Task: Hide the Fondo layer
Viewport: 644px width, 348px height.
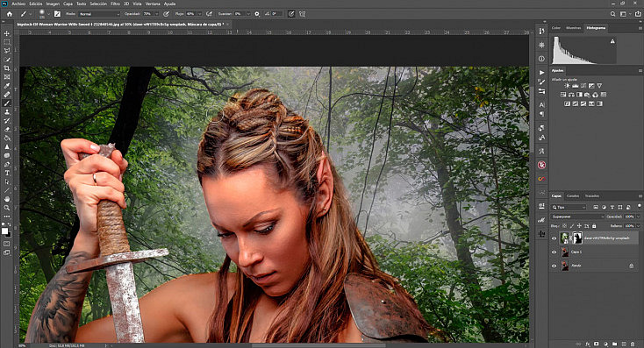Action: [x=554, y=266]
